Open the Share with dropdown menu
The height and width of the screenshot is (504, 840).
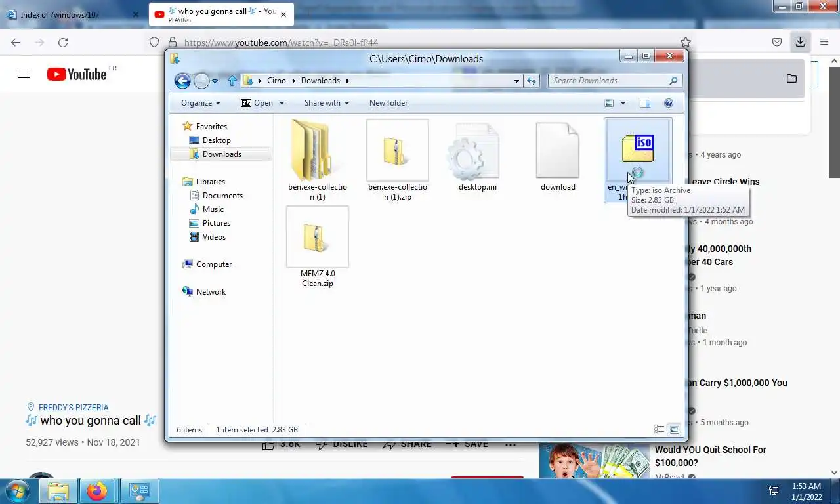pos(326,103)
